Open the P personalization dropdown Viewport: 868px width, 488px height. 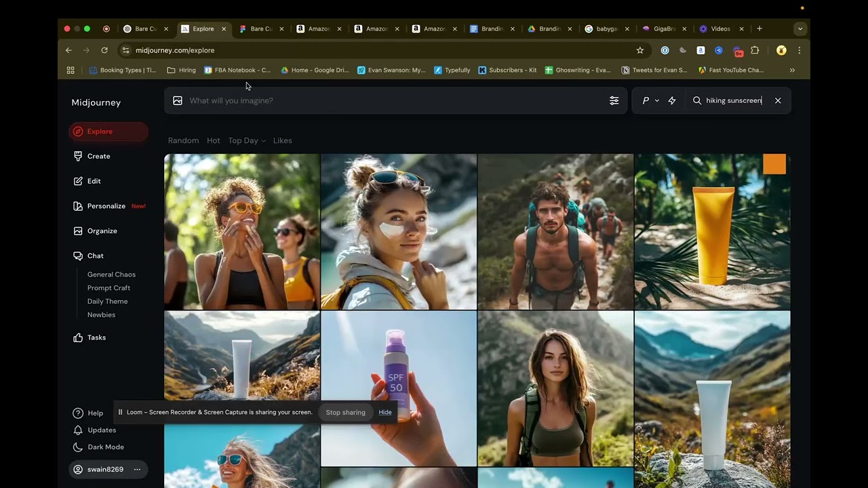click(x=650, y=100)
